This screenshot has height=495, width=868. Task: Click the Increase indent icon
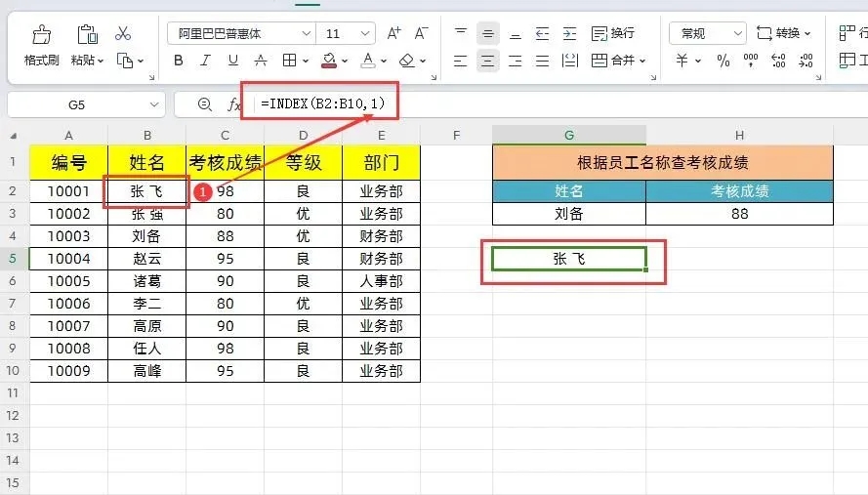pyautogui.click(x=569, y=34)
